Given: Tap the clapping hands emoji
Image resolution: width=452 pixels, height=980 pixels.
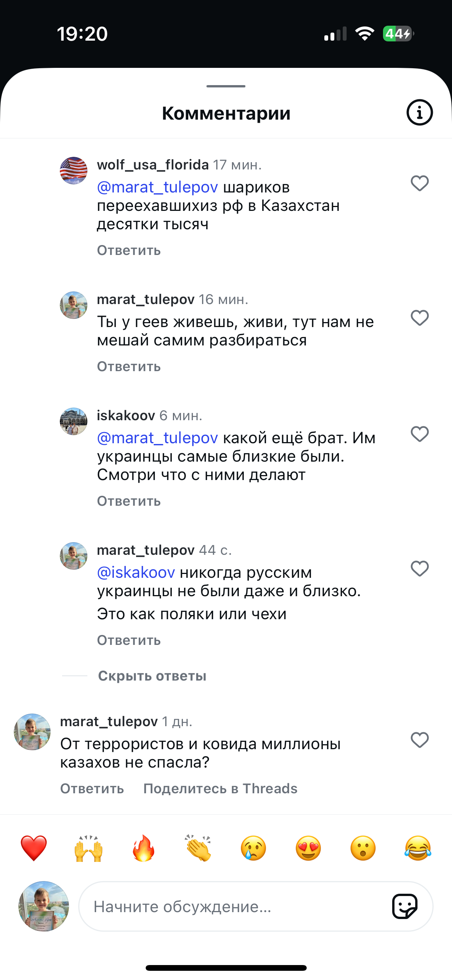Looking at the screenshot, I should pos(198,848).
